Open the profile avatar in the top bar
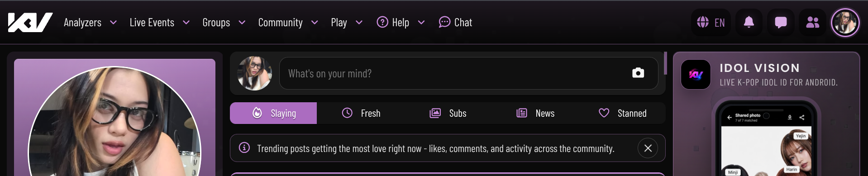The width and height of the screenshot is (868, 176). point(845,22)
